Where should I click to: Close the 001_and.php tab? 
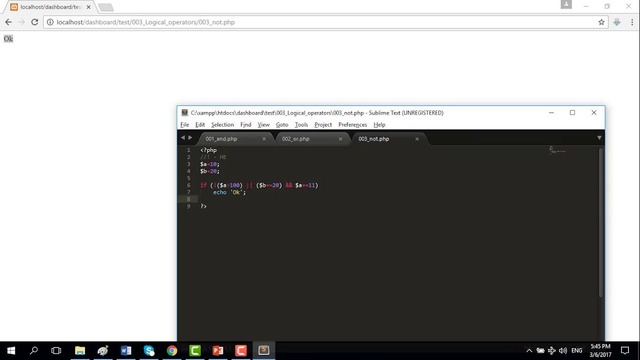(x=264, y=139)
